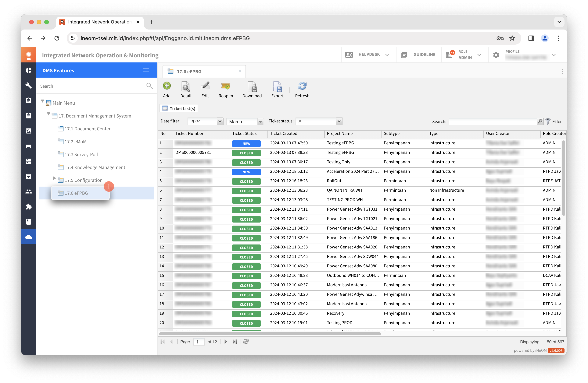Expand the 17.5 Configuration tree node
This screenshot has width=588, height=383.
coord(54,178)
